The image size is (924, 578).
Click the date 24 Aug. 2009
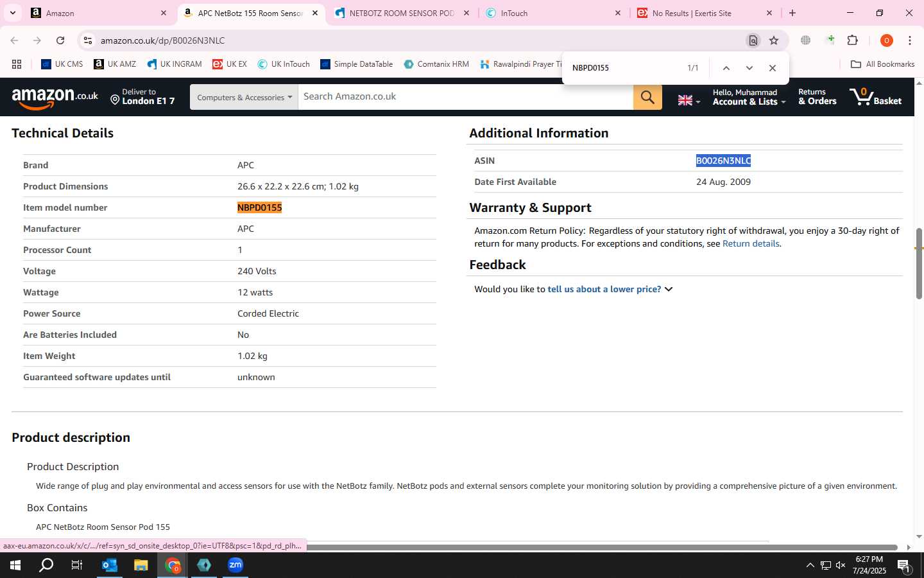click(x=723, y=182)
